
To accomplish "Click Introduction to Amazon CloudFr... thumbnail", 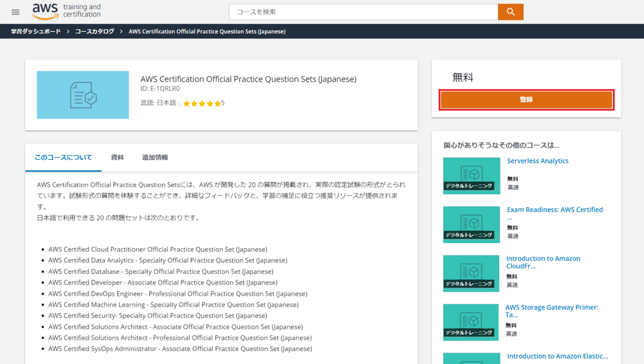I will click(x=471, y=273).
